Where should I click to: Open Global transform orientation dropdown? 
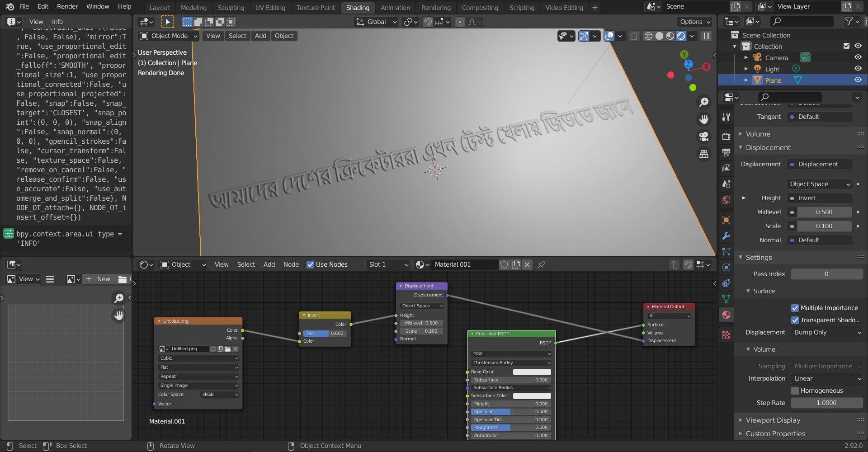pos(376,22)
